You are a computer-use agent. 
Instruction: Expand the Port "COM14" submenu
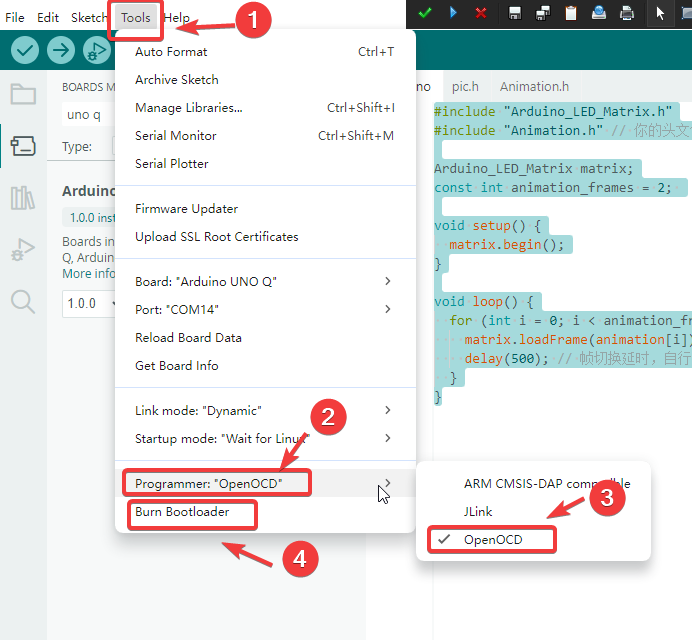pyautogui.click(x=265, y=309)
